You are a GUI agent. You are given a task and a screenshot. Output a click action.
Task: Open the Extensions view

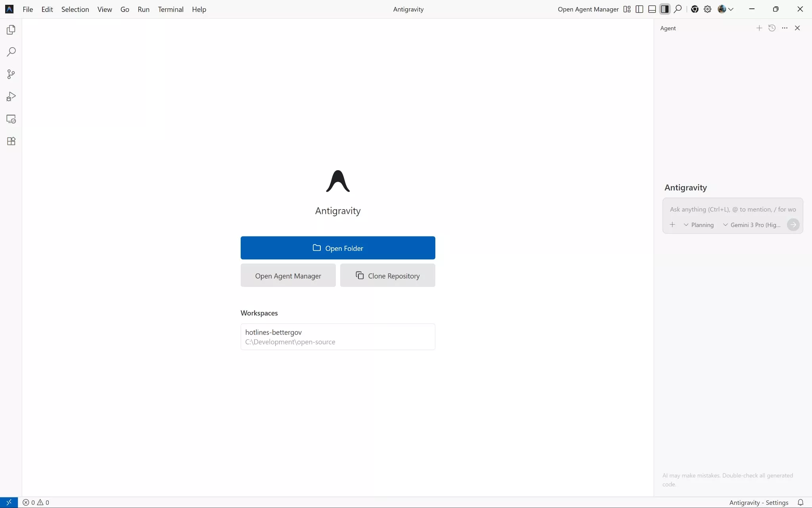click(x=11, y=141)
